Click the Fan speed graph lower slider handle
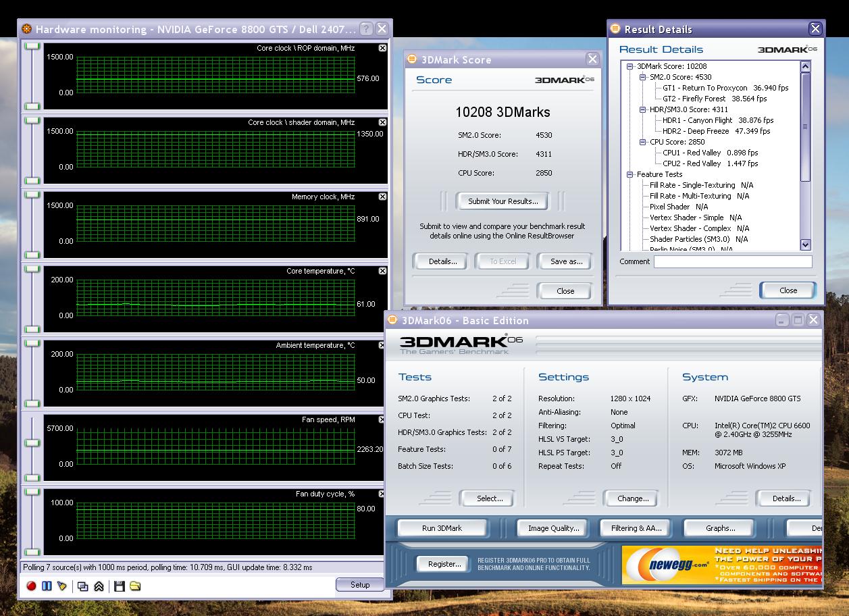 pos(32,478)
